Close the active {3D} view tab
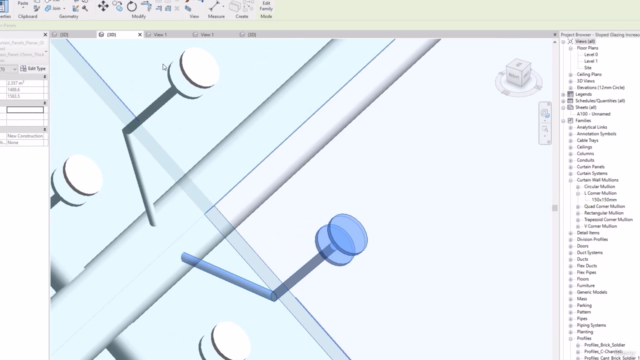This screenshot has height=360, width=640. coord(140,35)
